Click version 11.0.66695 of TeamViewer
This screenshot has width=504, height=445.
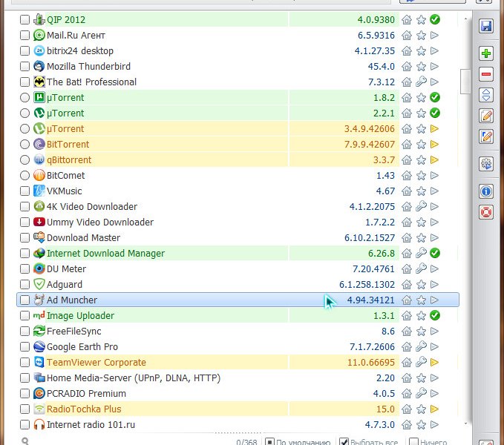[371, 362]
